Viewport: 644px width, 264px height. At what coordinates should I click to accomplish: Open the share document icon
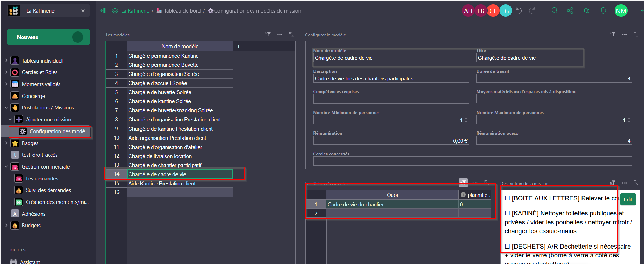tap(570, 10)
